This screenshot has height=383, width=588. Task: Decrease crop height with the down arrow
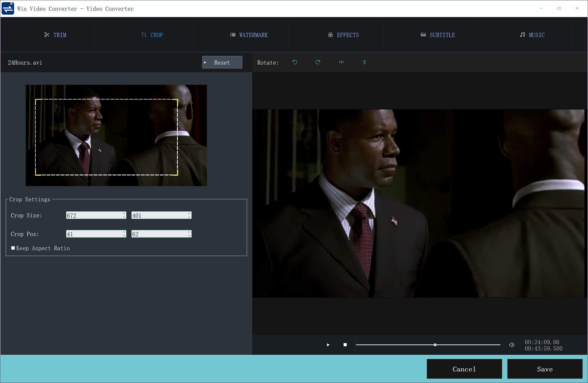189,217
